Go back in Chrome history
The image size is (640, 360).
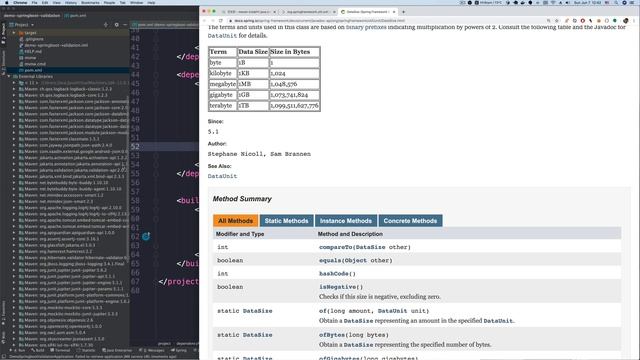pos(204,20)
